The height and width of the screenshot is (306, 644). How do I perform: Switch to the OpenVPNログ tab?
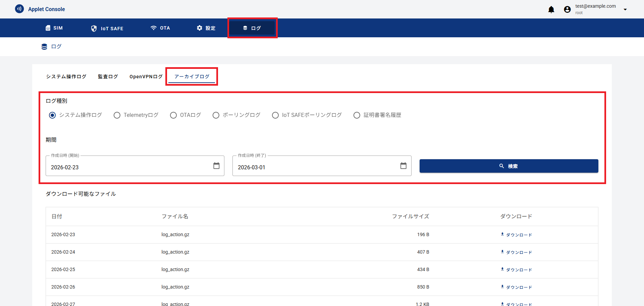146,77
